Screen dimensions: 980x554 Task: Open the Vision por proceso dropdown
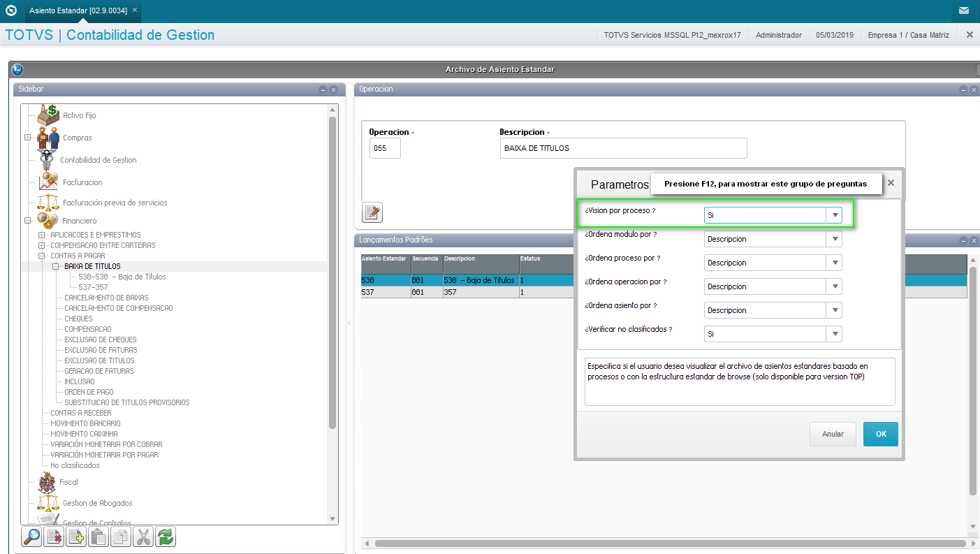(x=835, y=215)
